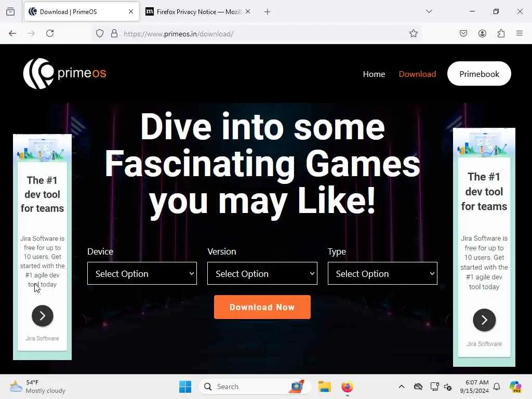
Task: Open a new tab with plus button
Action: (268, 12)
